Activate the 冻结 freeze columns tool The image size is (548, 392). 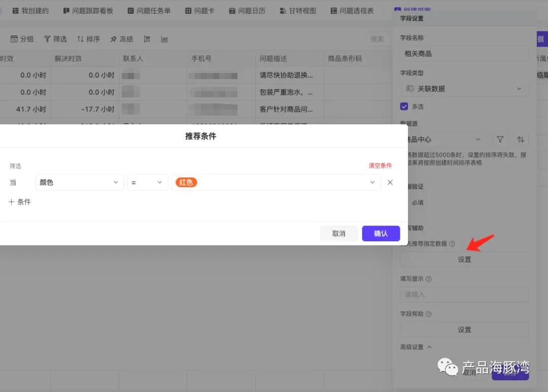coord(121,39)
